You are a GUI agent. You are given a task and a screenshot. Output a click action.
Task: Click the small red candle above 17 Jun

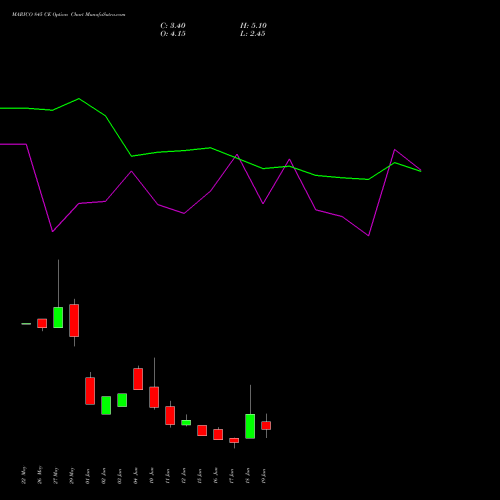(234, 440)
